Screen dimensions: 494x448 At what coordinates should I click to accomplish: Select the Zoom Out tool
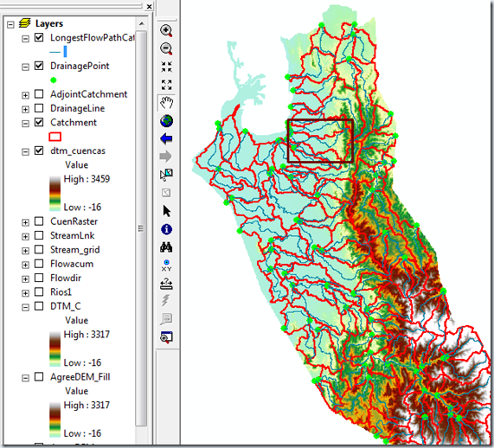tap(166, 48)
